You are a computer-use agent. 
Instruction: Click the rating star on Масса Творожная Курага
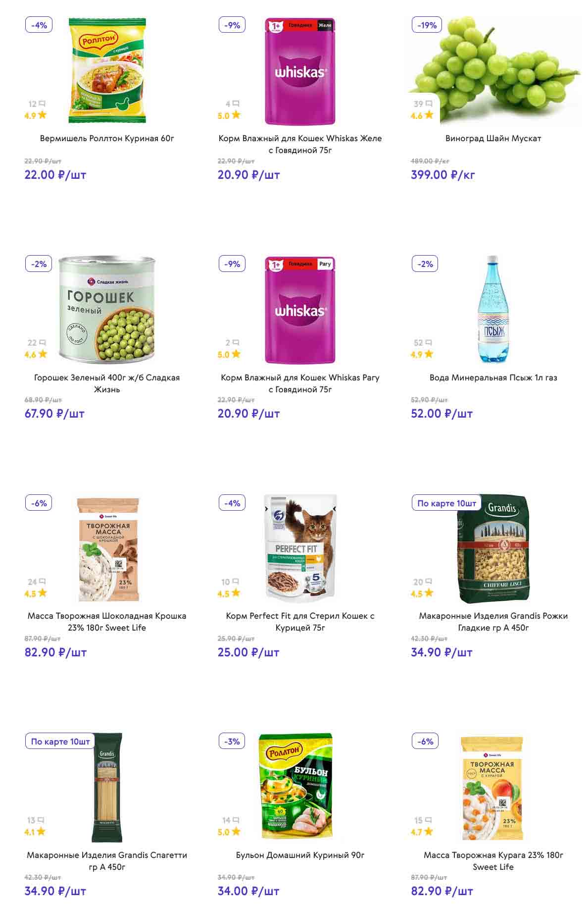429,832
